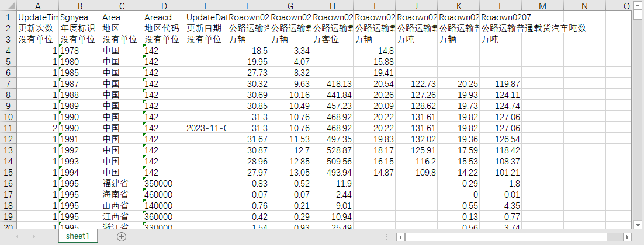The height and width of the screenshot is (245, 644).
Task: Select column K header
Action: pos(458,6)
